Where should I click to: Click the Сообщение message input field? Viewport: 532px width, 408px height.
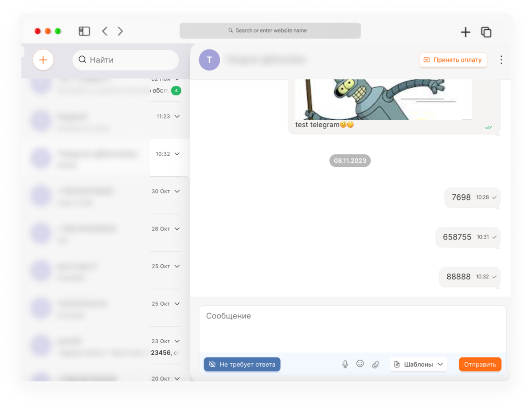[x=352, y=329]
